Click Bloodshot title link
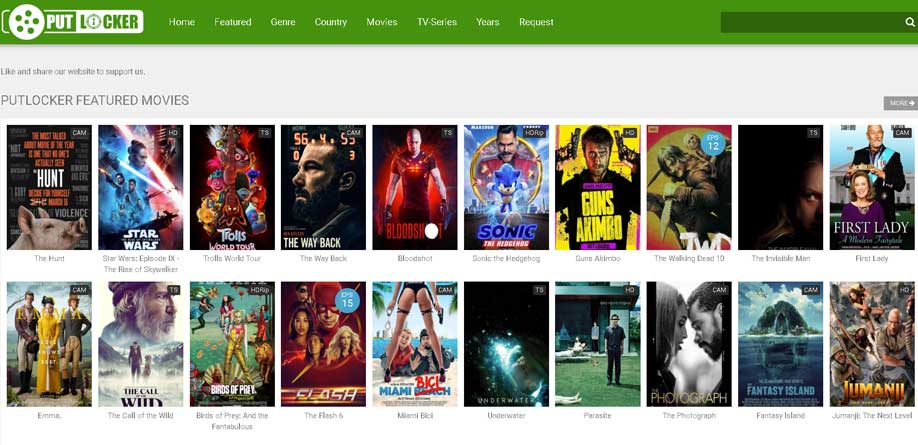The width and height of the screenshot is (918, 445). 415,258
